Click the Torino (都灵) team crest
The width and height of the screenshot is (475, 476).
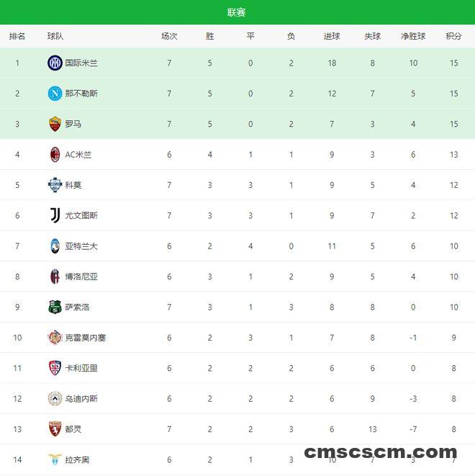(55, 428)
